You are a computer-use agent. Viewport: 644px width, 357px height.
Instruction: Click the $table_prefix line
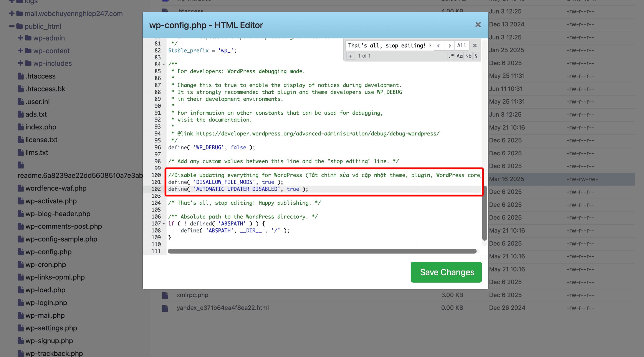pyautogui.click(x=202, y=51)
